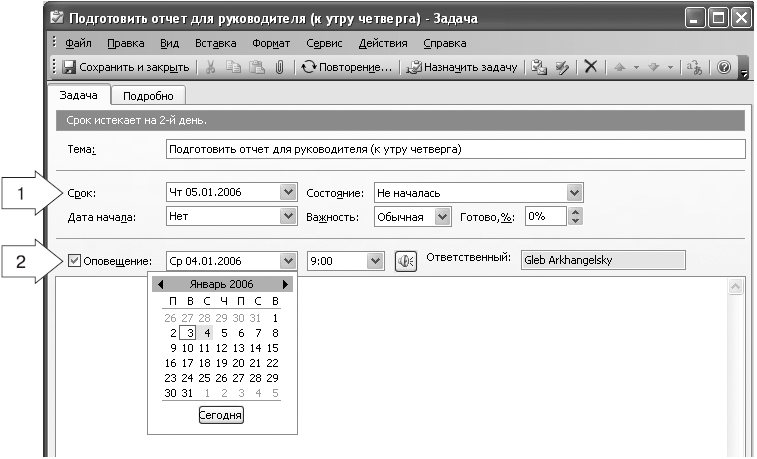The width and height of the screenshot is (757, 459).
Task: Open the Состояние status dropdown
Action: tap(574, 192)
